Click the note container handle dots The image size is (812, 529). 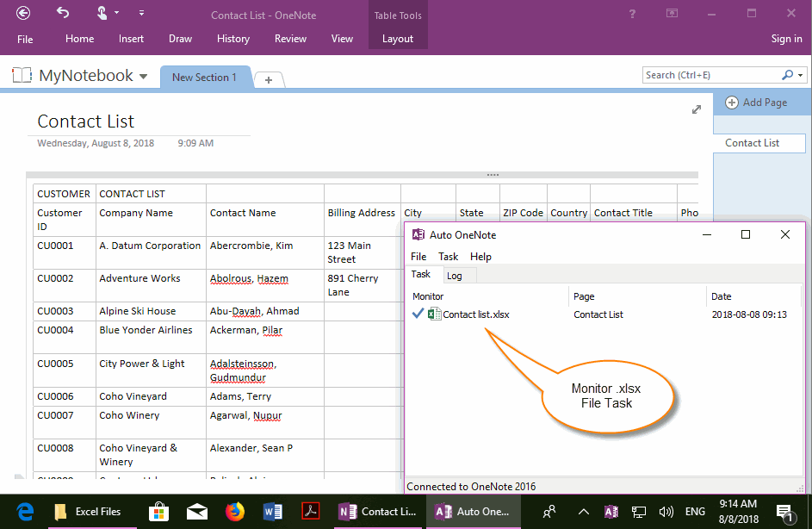click(x=493, y=175)
